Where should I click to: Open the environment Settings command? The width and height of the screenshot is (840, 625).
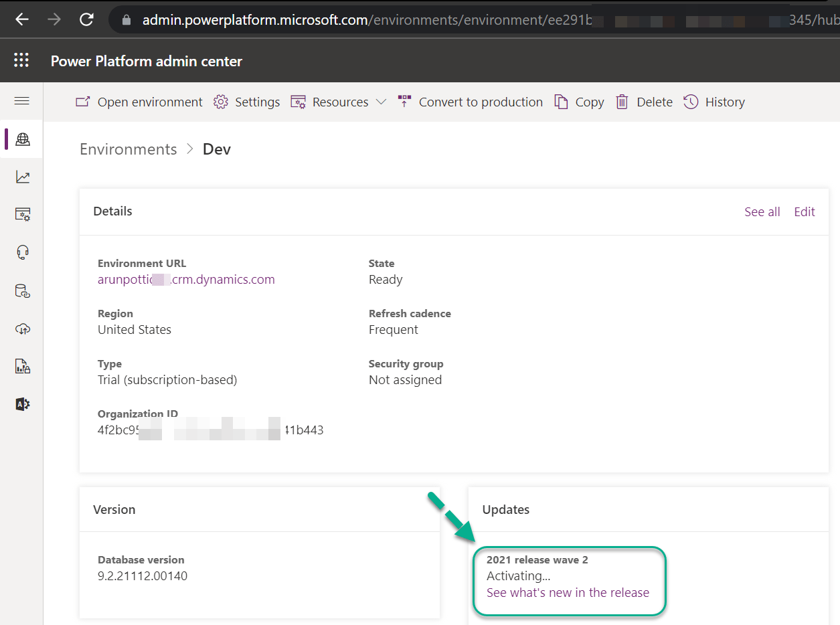pyautogui.click(x=246, y=102)
